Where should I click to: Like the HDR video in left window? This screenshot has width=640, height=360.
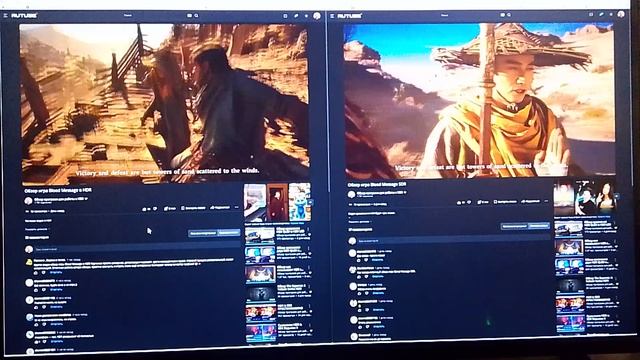pyautogui.click(x=144, y=209)
